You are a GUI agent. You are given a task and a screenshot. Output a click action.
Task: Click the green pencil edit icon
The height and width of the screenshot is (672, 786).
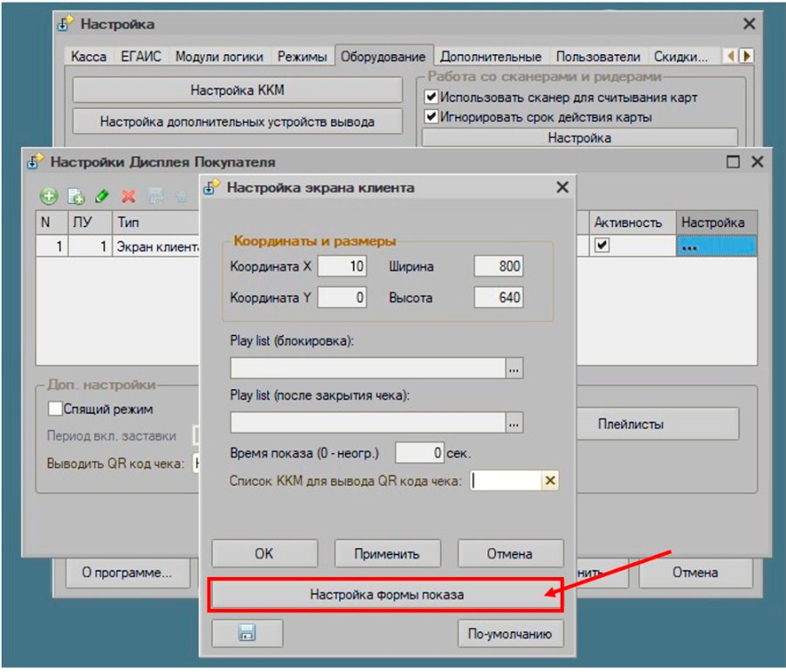(102, 195)
